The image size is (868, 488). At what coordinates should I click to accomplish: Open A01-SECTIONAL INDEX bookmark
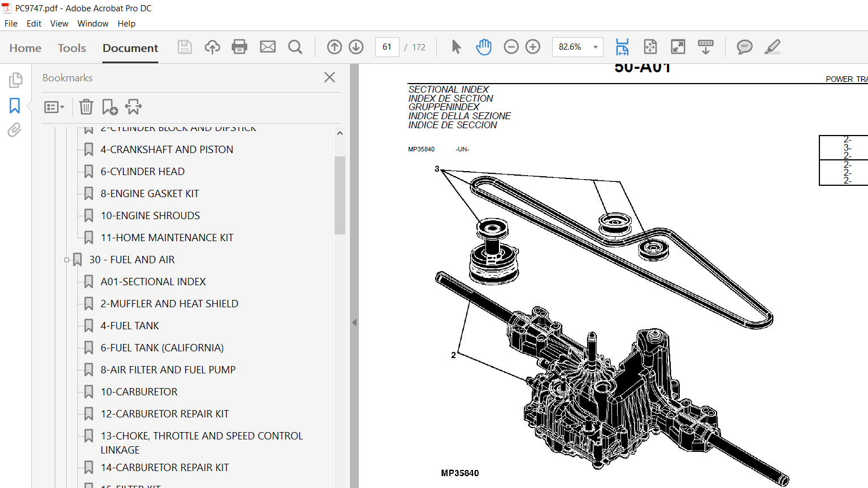[x=153, y=282]
